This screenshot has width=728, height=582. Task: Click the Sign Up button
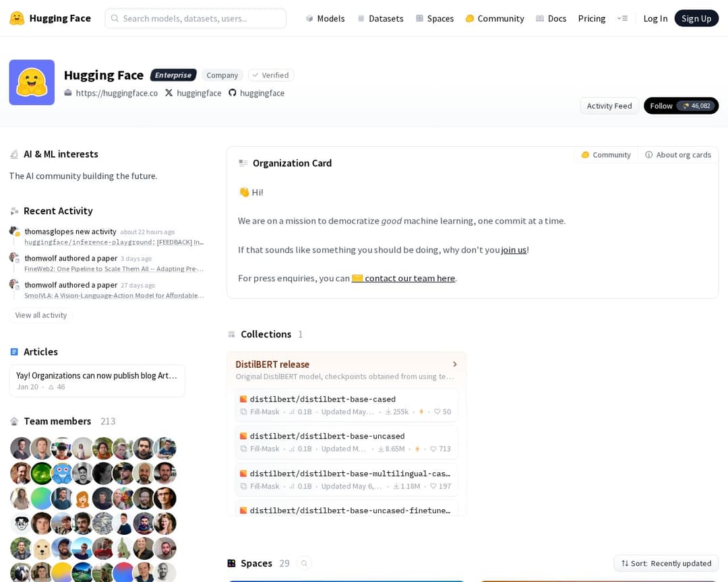click(696, 19)
